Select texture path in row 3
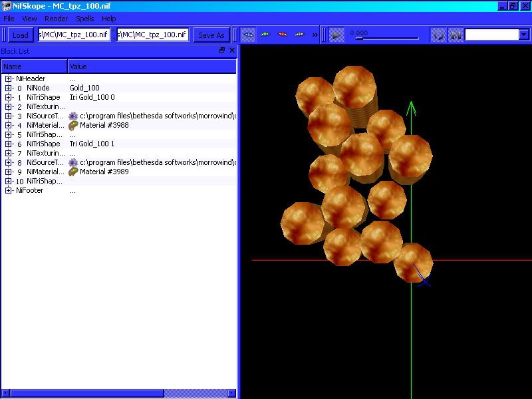This screenshot has height=399, width=532. pos(158,116)
